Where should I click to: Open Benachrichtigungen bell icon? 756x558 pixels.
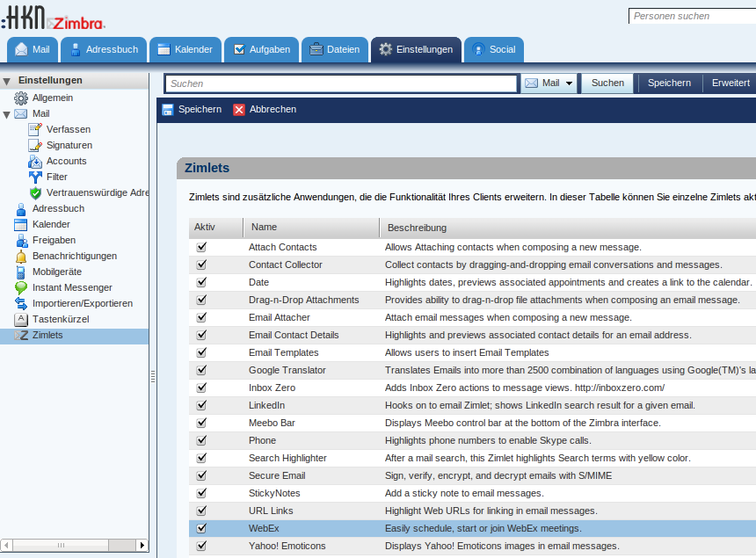click(x=21, y=256)
